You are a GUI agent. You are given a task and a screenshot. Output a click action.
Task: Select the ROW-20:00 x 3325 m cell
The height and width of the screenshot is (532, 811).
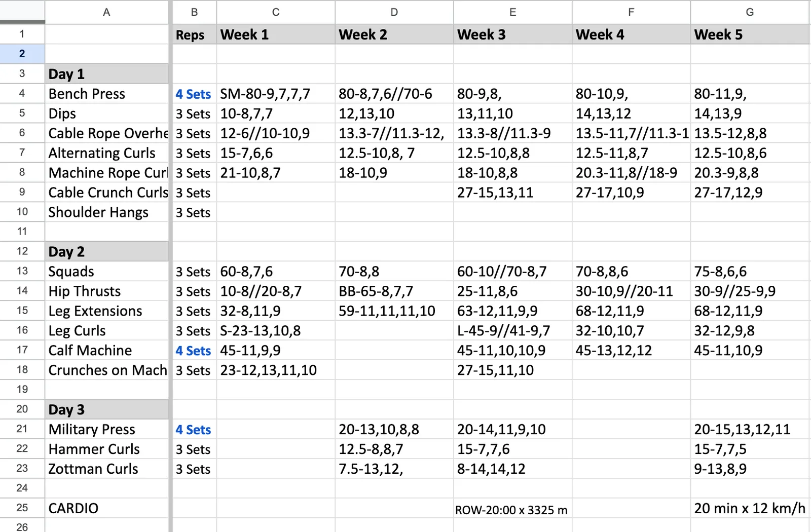click(512, 508)
